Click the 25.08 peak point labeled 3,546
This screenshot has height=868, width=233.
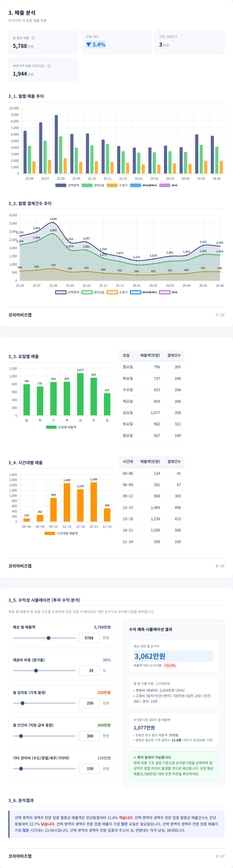click(x=53, y=222)
